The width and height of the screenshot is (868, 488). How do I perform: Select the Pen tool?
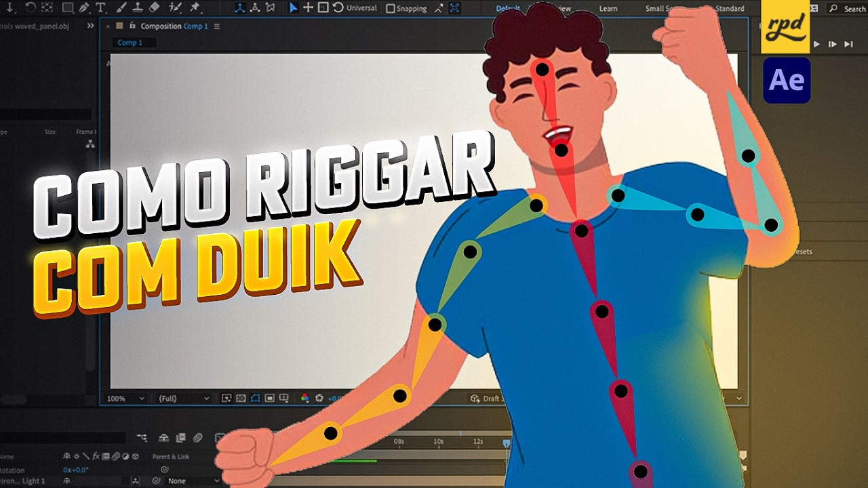coord(84,7)
